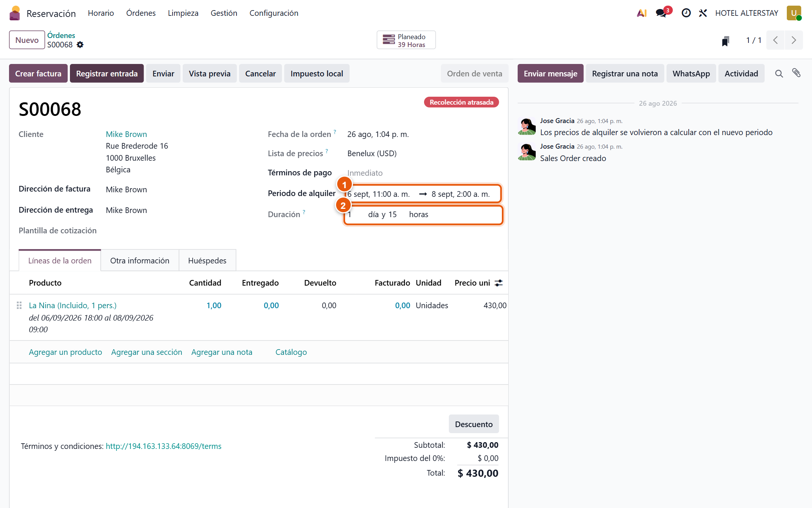The width and height of the screenshot is (812, 508).
Task: Open the Limpieza menu
Action: tap(183, 13)
